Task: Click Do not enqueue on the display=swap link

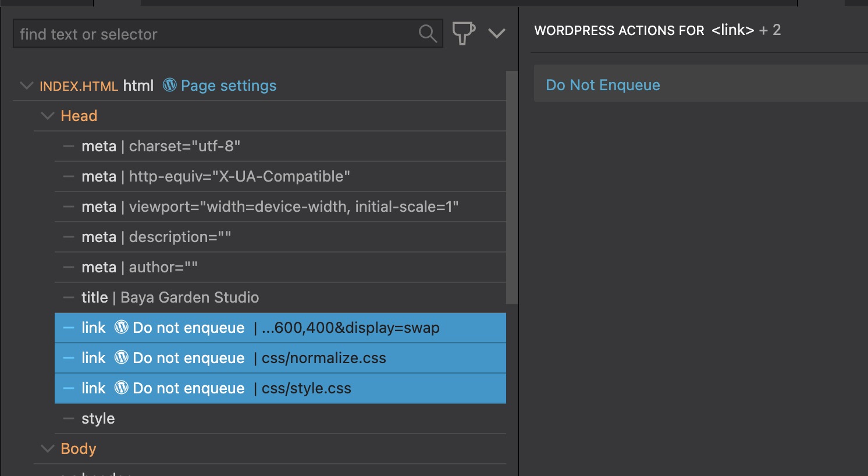Action: tap(188, 328)
